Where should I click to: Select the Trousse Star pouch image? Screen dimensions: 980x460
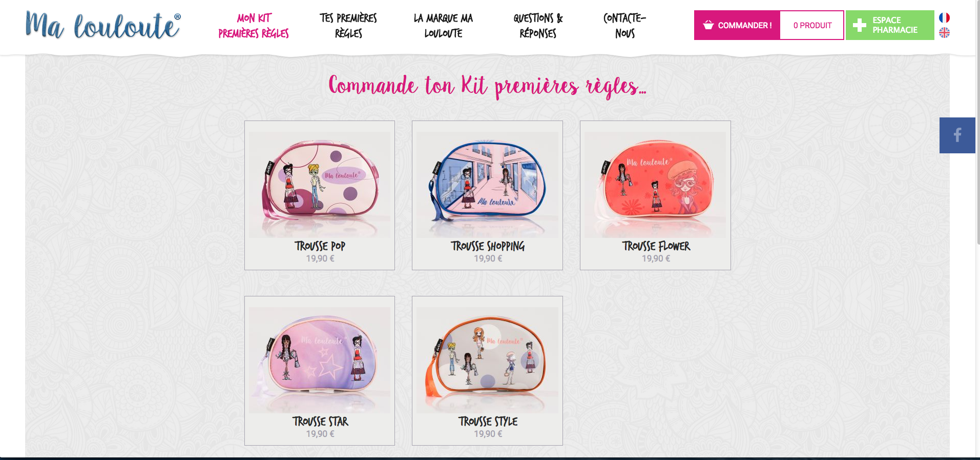[x=320, y=360]
